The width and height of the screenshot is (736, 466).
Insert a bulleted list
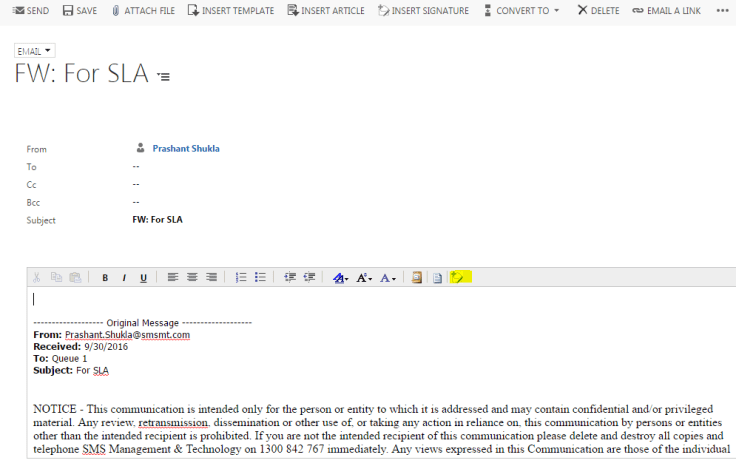(x=260, y=278)
